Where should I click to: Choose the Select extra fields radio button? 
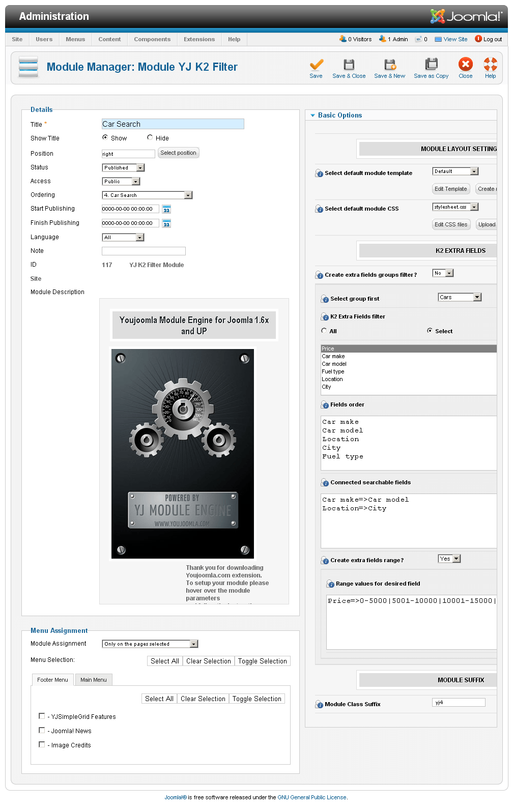[430, 331]
